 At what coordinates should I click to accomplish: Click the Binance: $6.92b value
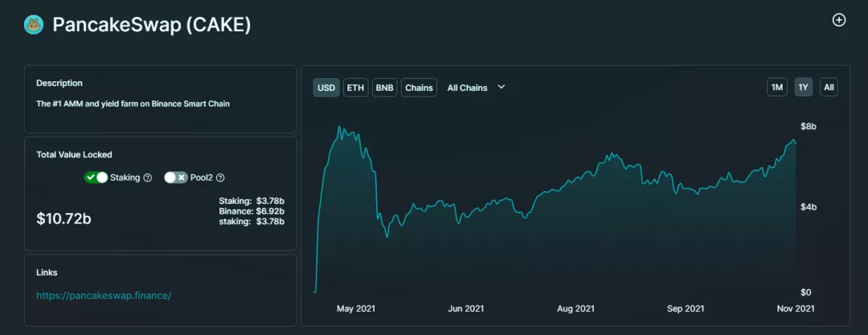tap(252, 211)
